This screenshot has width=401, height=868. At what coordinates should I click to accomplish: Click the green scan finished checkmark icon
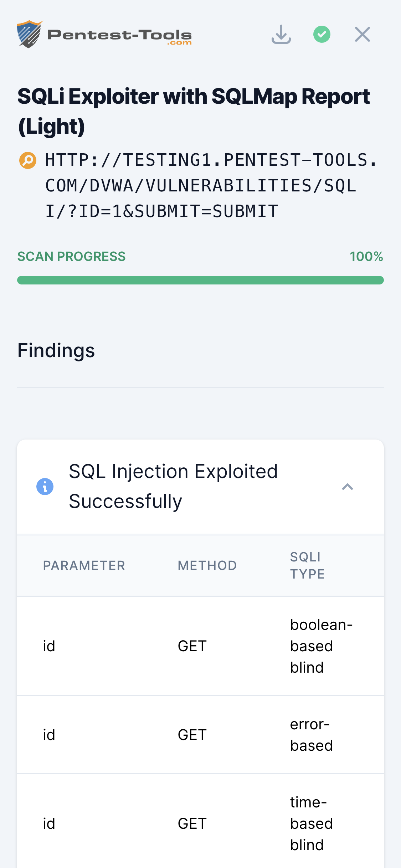(321, 34)
